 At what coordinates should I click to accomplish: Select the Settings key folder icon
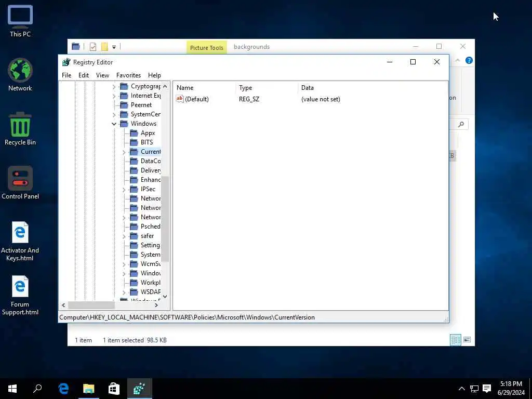pyautogui.click(x=134, y=245)
